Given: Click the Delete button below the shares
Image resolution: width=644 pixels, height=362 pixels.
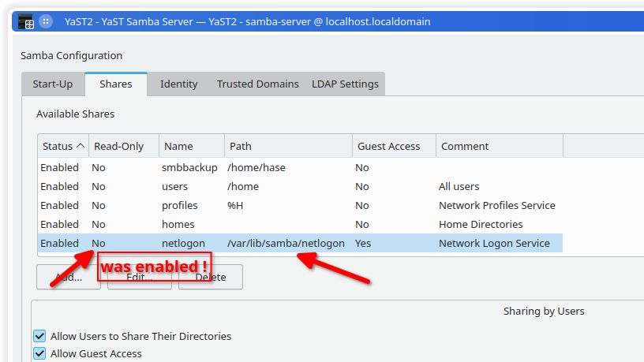Looking at the screenshot, I should (210, 277).
